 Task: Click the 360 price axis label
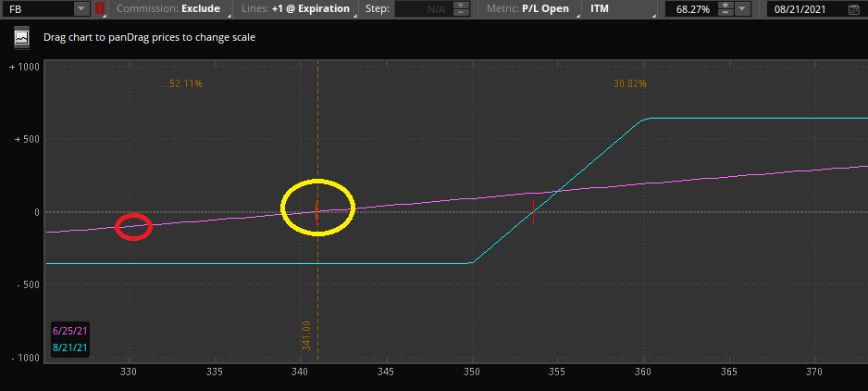pyautogui.click(x=644, y=372)
